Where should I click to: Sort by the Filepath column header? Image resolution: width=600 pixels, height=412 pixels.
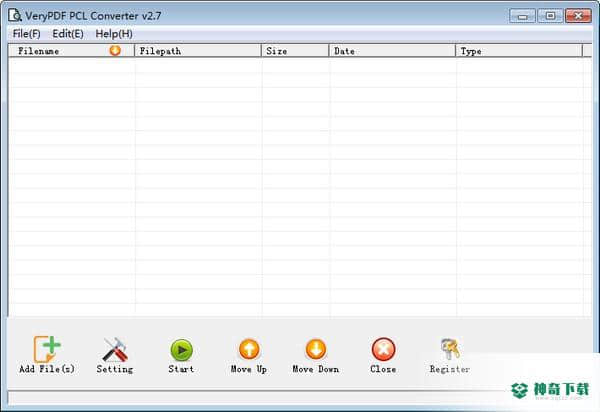pos(198,50)
